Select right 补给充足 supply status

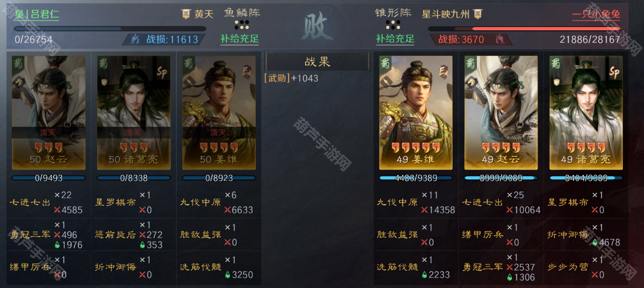[395, 40]
